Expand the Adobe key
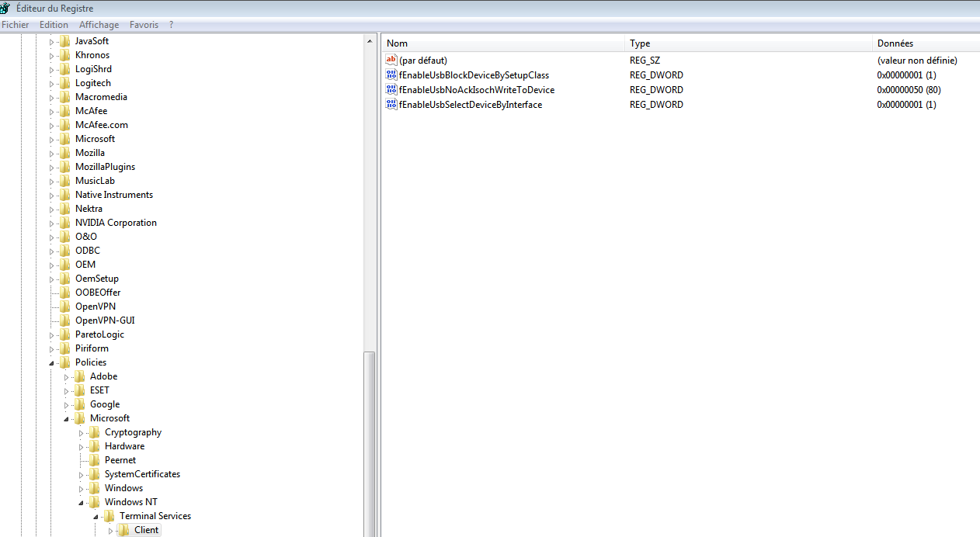980x537 pixels. tap(68, 376)
